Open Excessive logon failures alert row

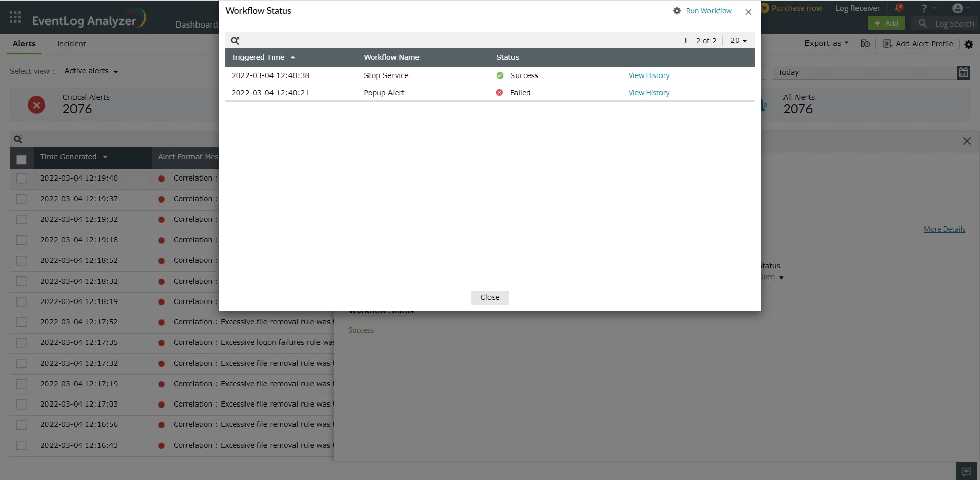[171, 343]
